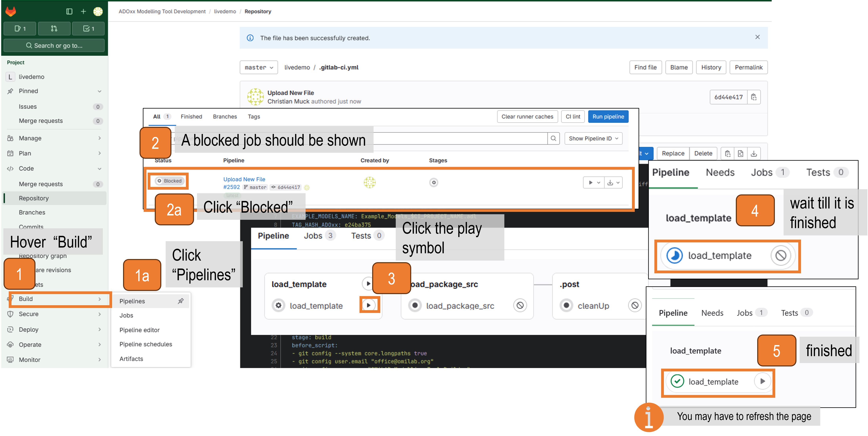Click the Search or go to field
This screenshot has width=868, height=436.
click(54, 46)
